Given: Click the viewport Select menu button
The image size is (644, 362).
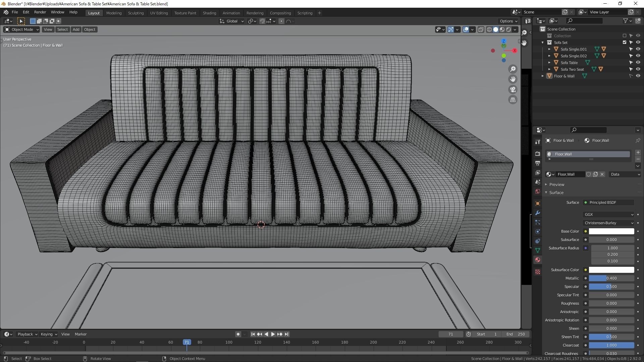Looking at the screenshot, I should [62, 29].
